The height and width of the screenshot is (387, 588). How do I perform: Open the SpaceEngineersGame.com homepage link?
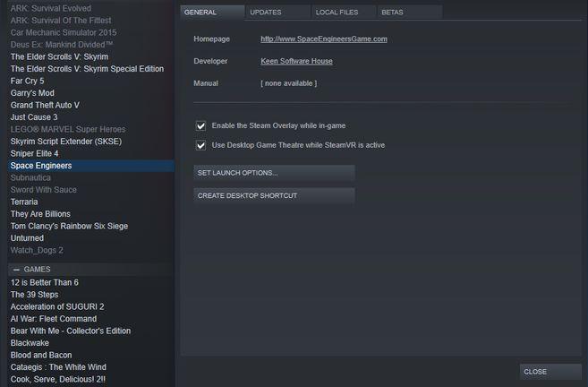point(323,39)
